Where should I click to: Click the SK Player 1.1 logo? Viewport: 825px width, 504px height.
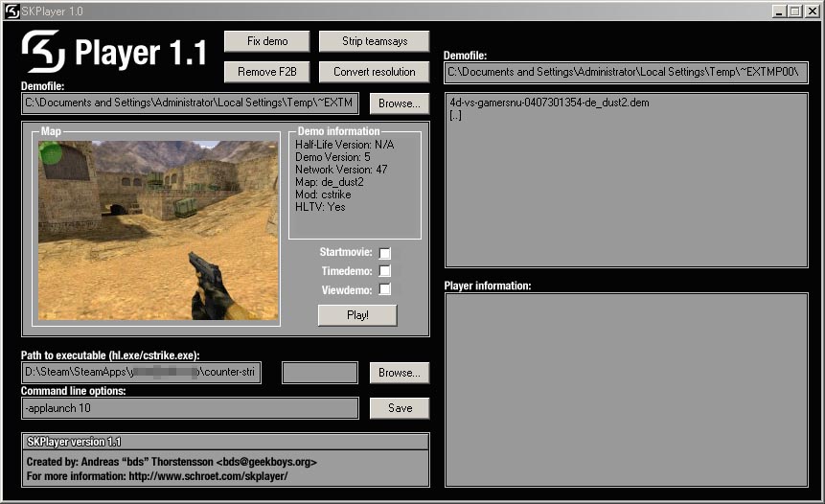[x=114, y=52]
